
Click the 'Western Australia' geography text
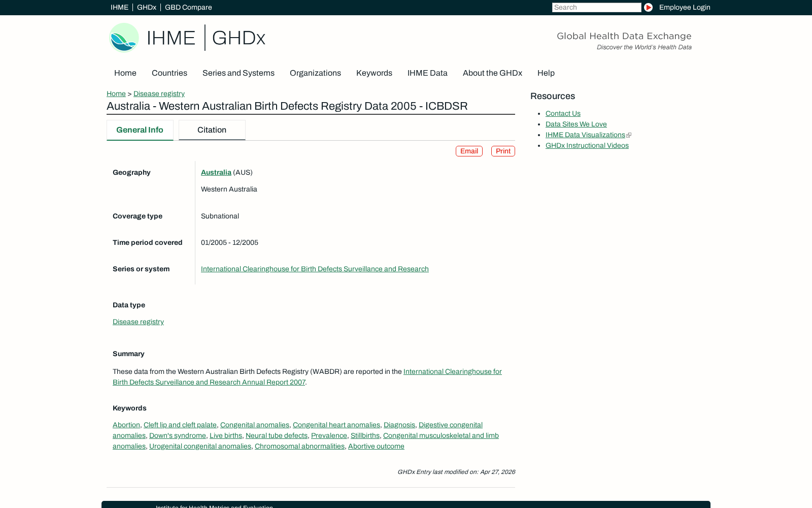tap(229, 189)
